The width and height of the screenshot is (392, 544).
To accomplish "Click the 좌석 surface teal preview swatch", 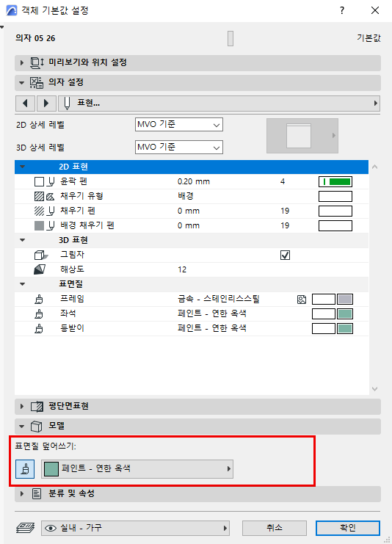I will coord(345,314).
